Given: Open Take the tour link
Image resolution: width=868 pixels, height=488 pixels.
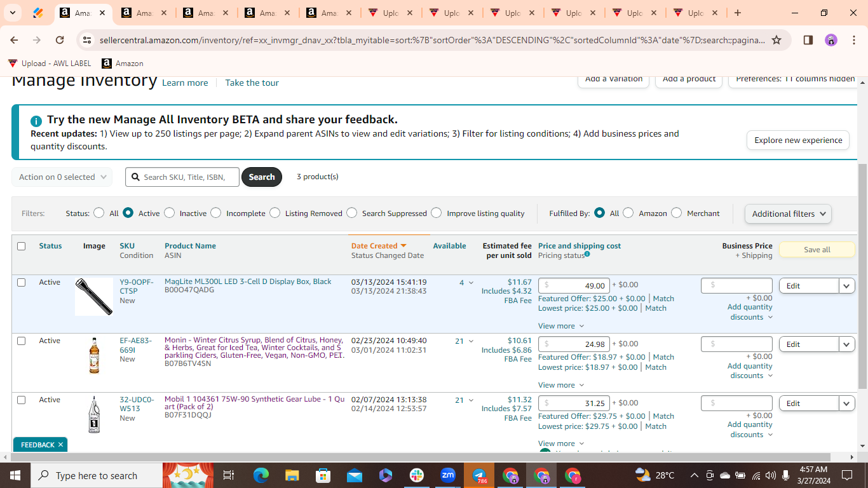Looking at the screenshot, I should coord(252,83).
